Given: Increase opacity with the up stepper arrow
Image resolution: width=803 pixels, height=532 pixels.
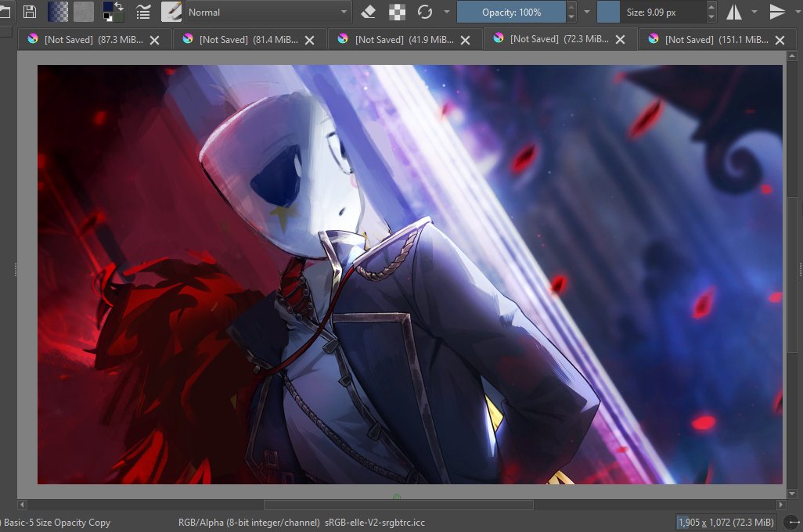Looking at the screenshot, I should coord(571,7).
